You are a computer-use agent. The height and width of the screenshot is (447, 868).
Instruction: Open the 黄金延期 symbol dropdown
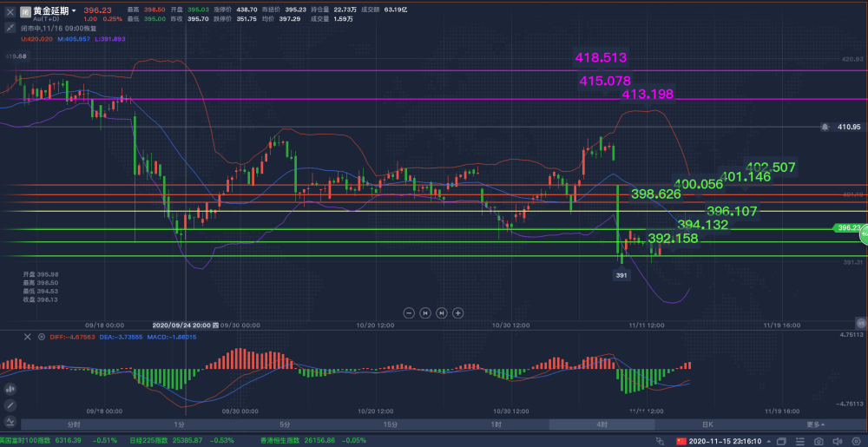(74, 10)
